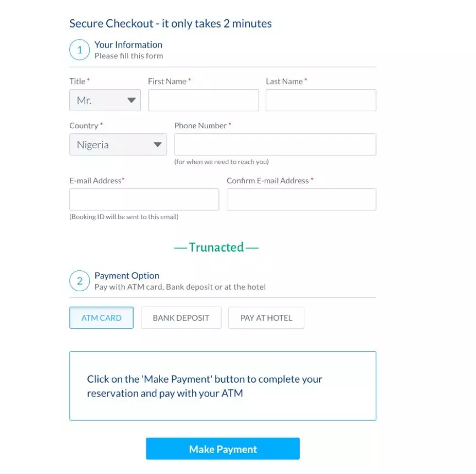Expand the Country dropdown showing Nigeria
The height and width of the screenshot is (474, 476).
[118, 145]
